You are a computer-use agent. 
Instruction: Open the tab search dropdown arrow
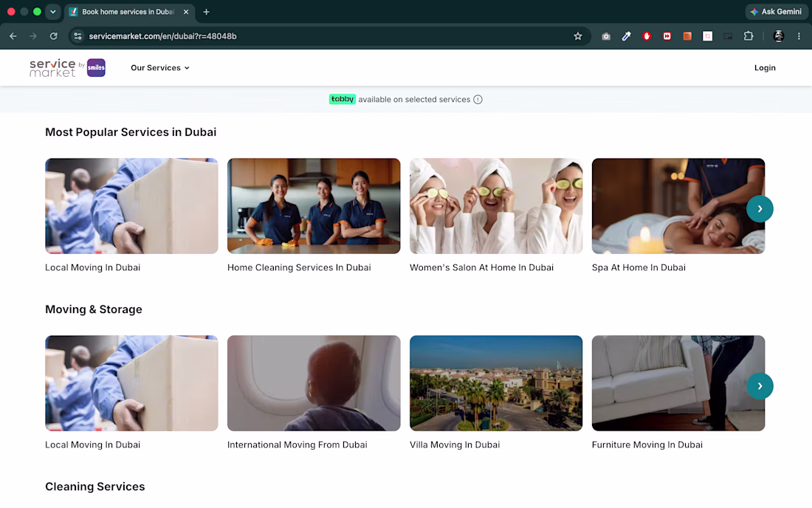53,11
